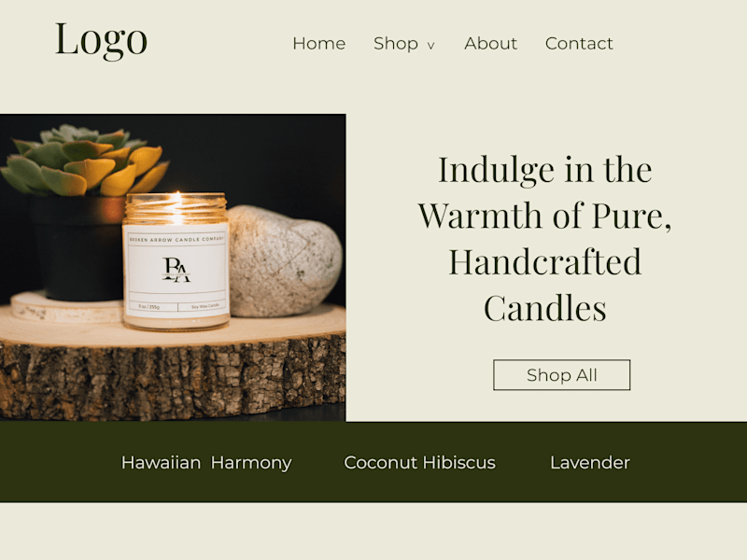Choose the Lavender scent link
747x560 pixels.
pyautogui.click(x=590, y=462)
